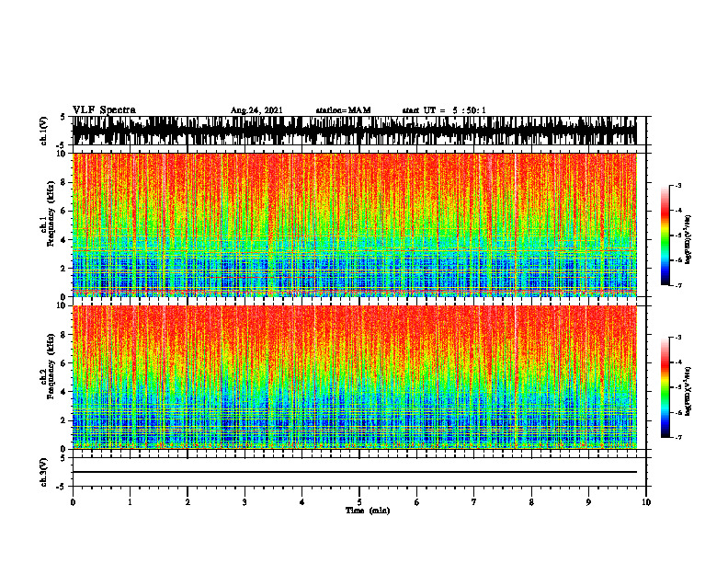Screen dimensions: 728x563
Task: Click time axis tick label "4"
Action: pyautogui.click(x=301, y=502)
